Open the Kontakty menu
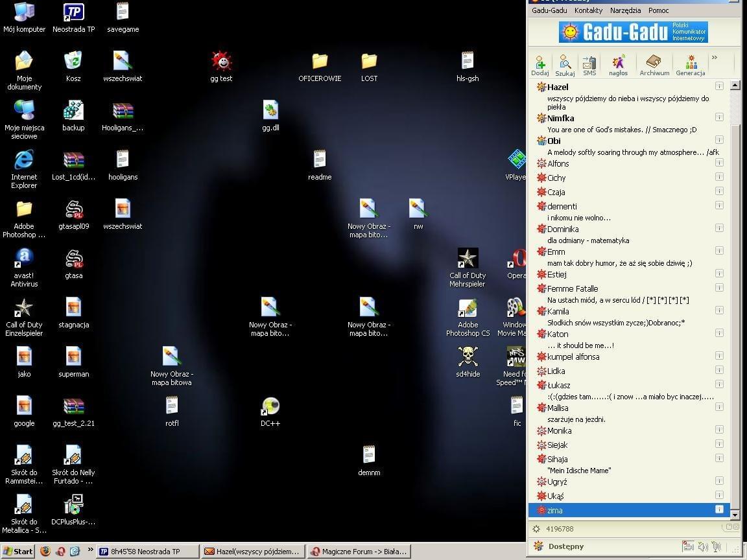747x560 pixels. 588,10
